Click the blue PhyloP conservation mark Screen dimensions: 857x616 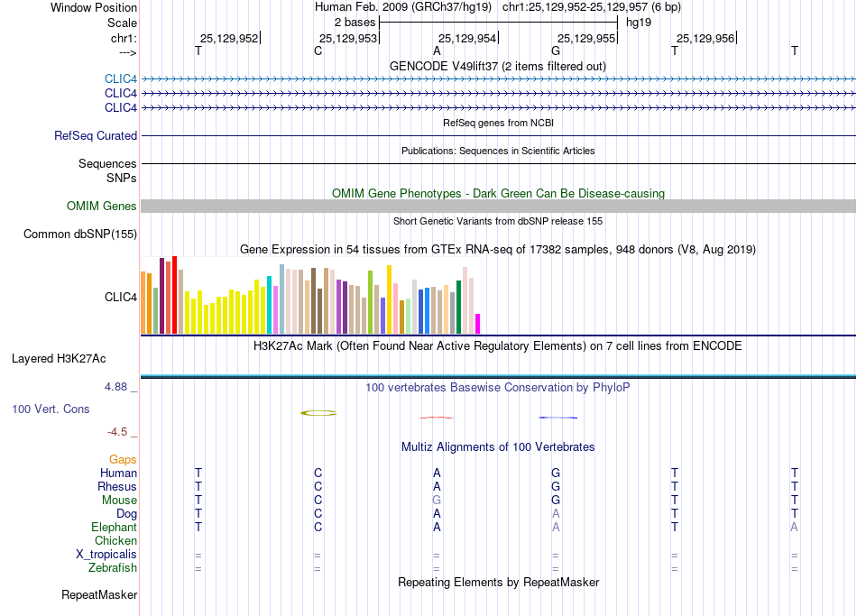point(558,418)
